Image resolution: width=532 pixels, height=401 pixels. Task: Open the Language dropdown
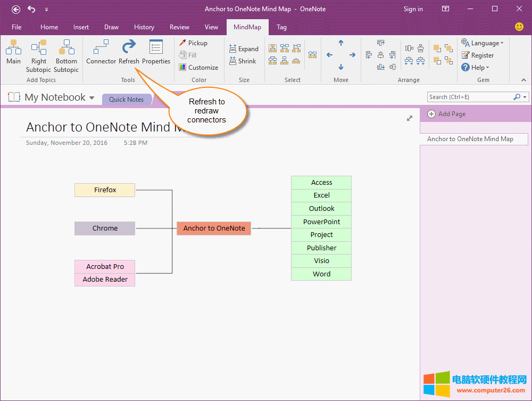pyautogui.click(x=482, y=43)
